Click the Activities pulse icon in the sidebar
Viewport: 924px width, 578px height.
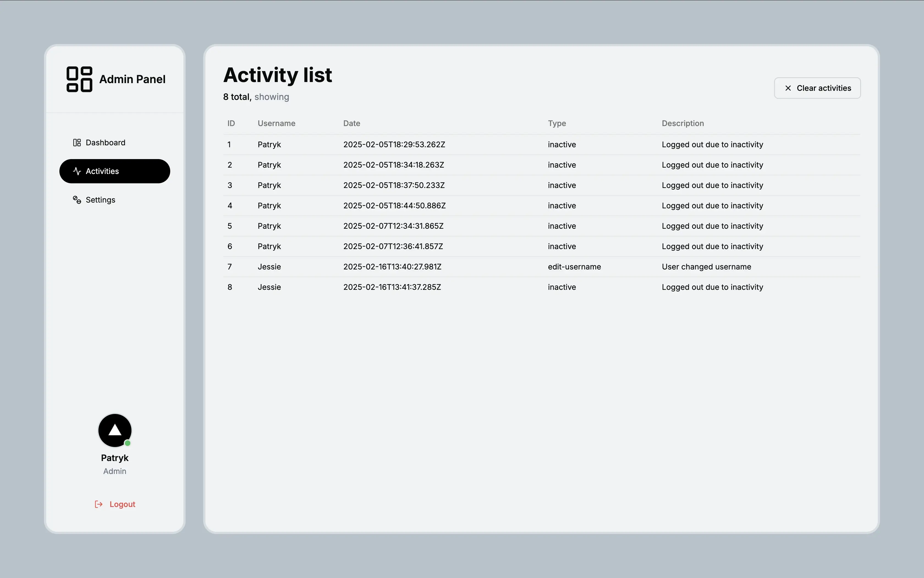(x=77, y=171)
